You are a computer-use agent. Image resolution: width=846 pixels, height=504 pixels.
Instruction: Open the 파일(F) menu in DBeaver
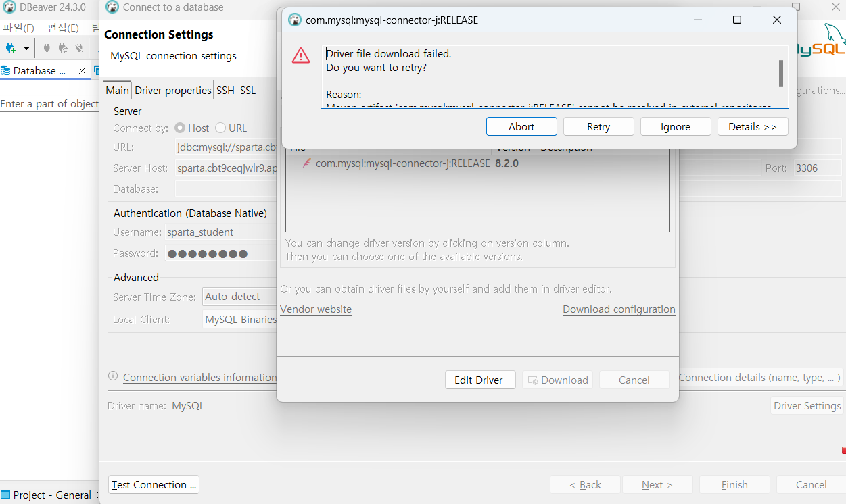18,28
